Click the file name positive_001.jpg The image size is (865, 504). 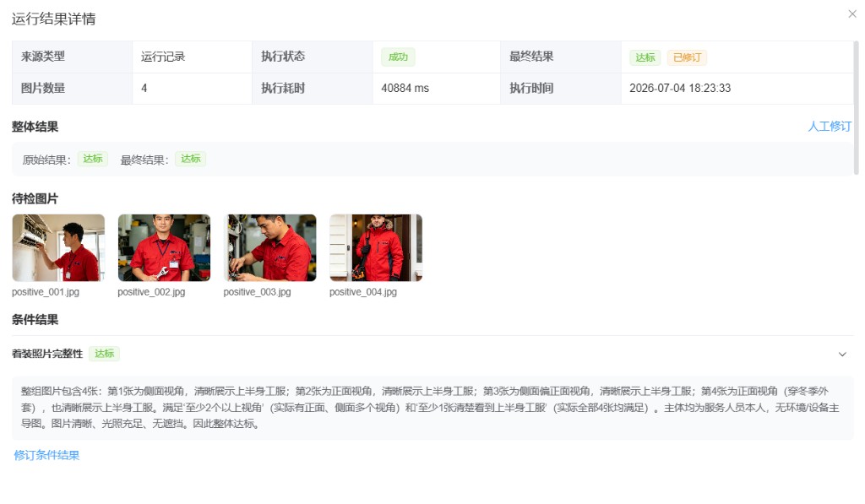tap(46, 292)
